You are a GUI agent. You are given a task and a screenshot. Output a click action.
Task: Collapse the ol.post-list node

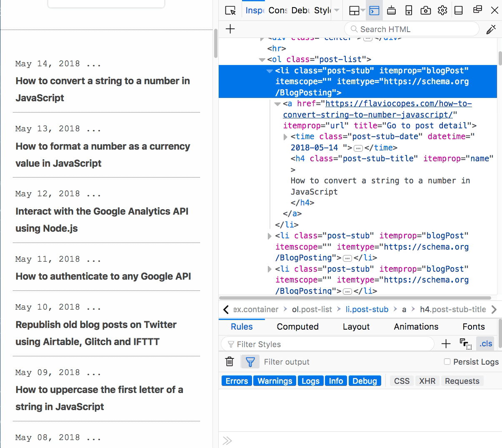[x=262, y=60]
